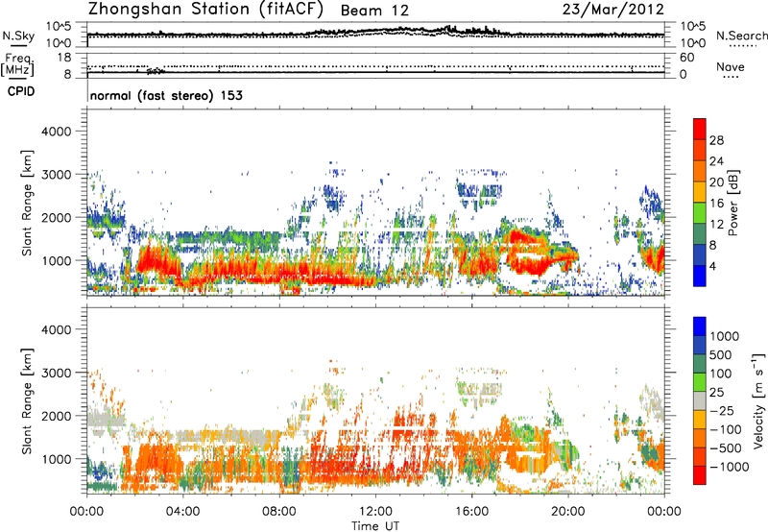This screenshot has height=532, width=768.
Task: Click the 'Nave' legend label
Action: point(730,66)
